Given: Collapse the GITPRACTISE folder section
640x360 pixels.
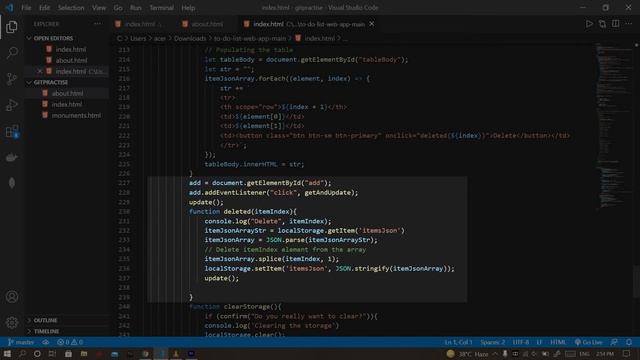Looking at the screenshot, I should click(x=51, y=82).
